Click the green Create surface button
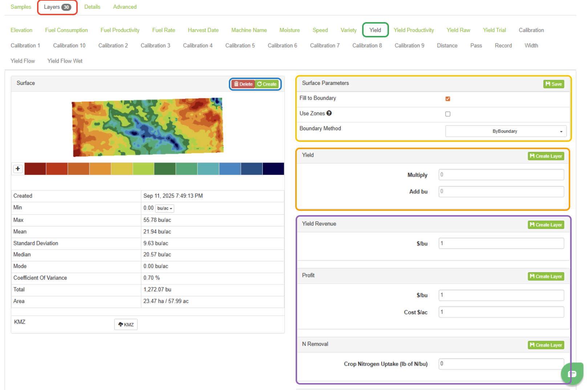The image size is (588, 390). [267, 84]
